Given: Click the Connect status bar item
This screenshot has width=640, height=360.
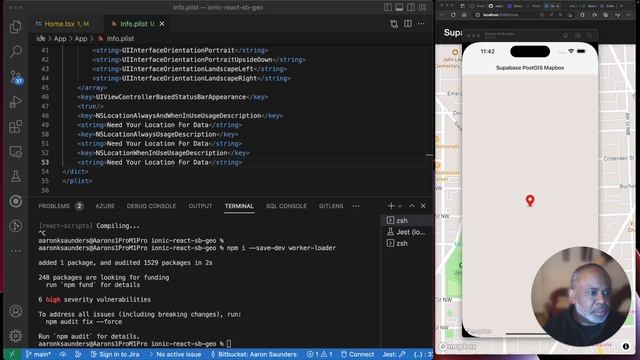Looking at the screenshot, I should 357,354.
